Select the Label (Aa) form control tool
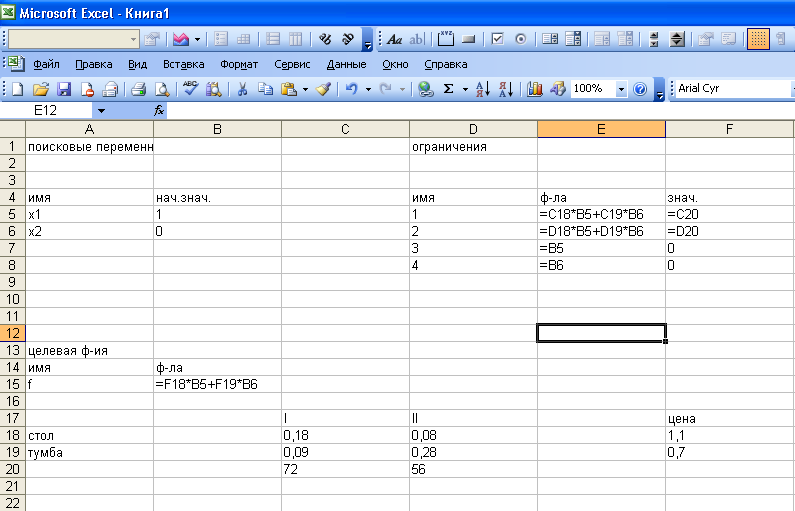Screen dimensions: 795x511 394,39
